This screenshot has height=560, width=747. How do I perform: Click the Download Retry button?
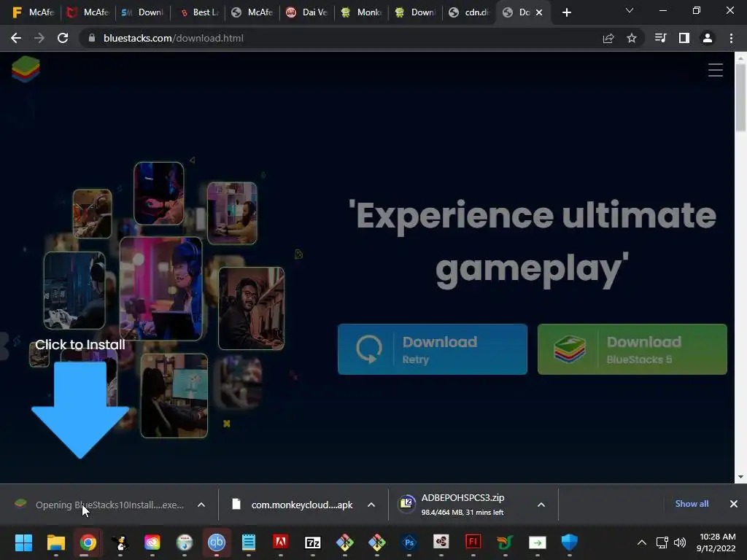pyautogui.click(x=432, y=349)
